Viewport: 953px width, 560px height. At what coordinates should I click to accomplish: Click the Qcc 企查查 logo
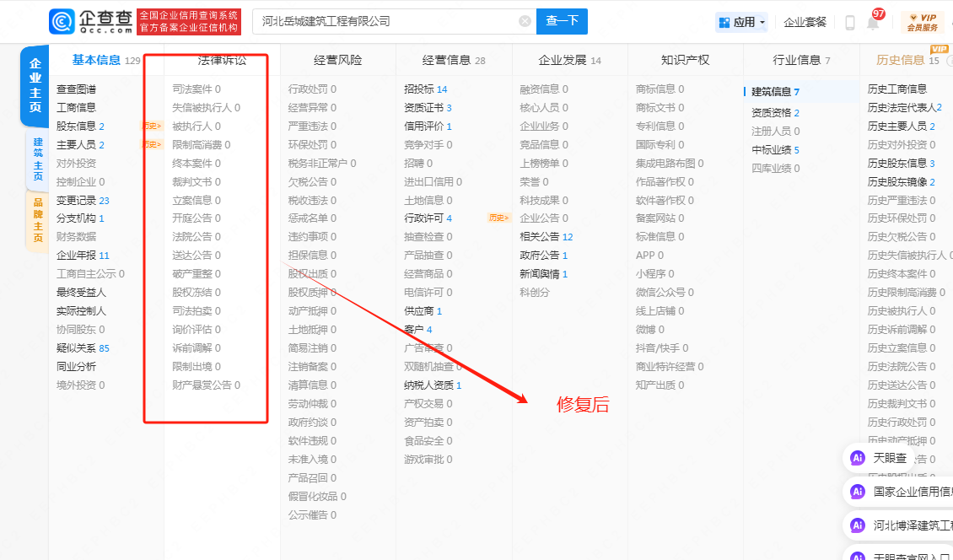pos(90,22)
